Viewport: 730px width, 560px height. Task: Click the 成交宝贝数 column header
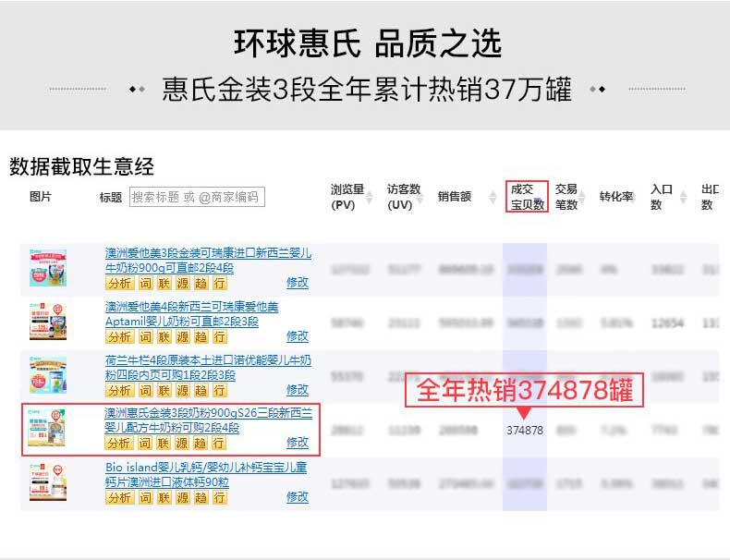(527, 197)
